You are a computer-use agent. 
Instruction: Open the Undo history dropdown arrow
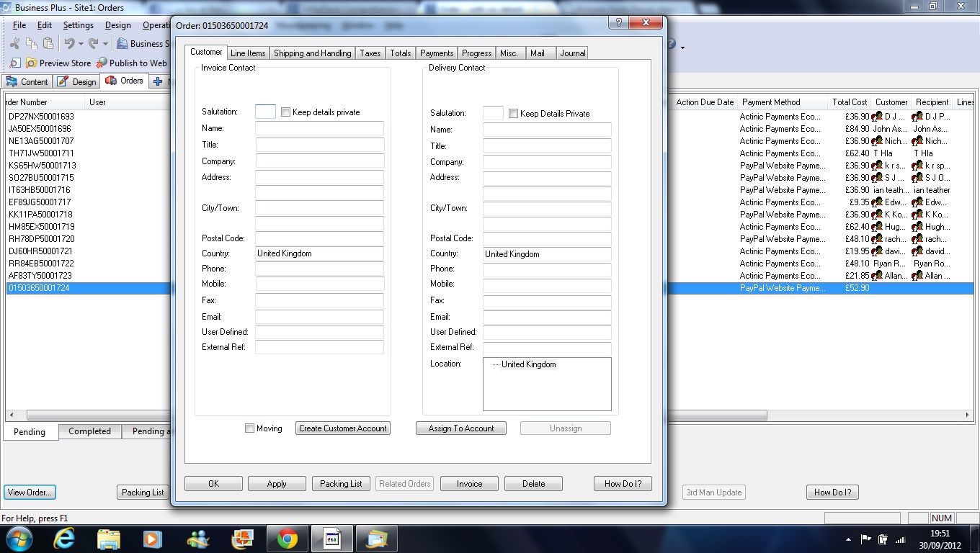(x=81, y=44)
